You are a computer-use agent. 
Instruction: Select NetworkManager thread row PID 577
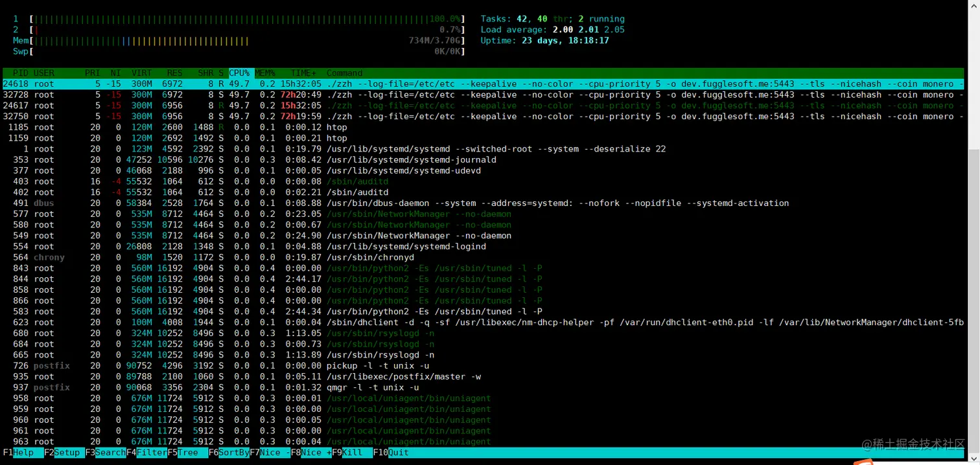tap(484, 214)
